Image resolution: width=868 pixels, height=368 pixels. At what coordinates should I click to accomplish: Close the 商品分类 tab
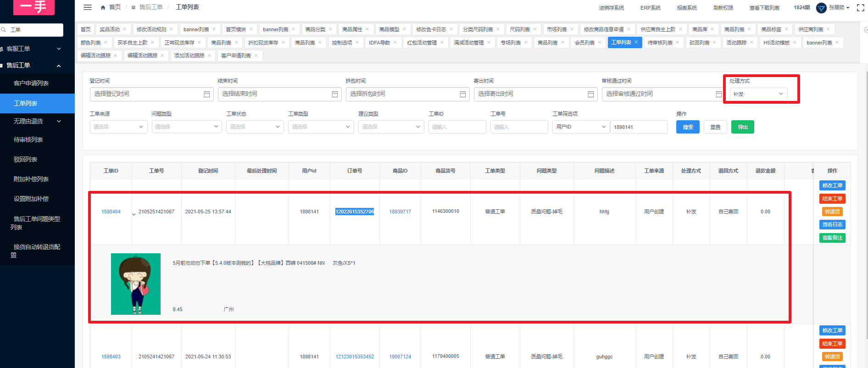tap(330, 29)
